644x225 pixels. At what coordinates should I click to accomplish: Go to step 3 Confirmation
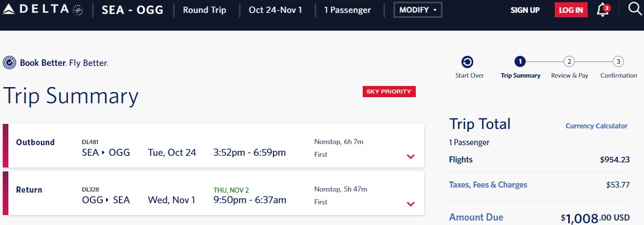coord(618,61)
